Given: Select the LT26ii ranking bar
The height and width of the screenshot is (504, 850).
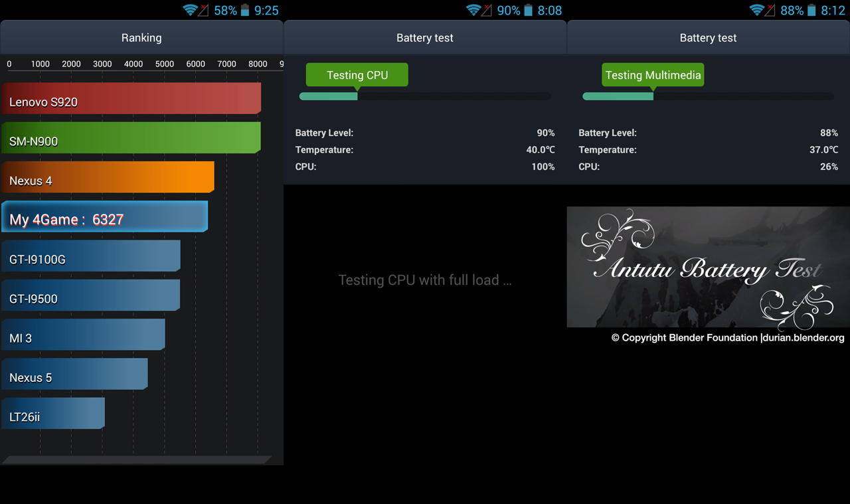Looking at the screenshot, I should (53, 413).
